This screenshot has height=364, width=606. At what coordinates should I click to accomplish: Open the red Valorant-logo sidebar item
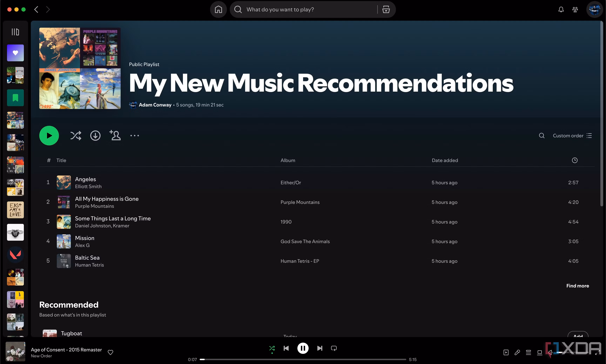click(x=15, y=255)
